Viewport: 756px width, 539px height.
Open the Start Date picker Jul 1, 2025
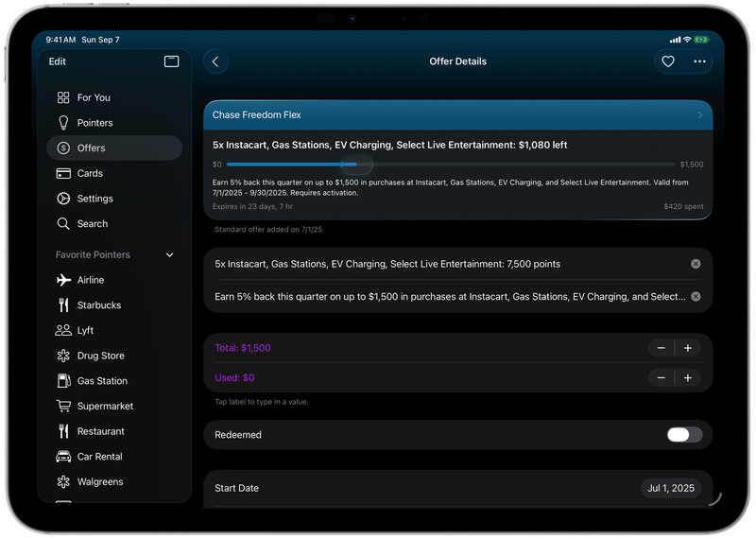(671, 488)
